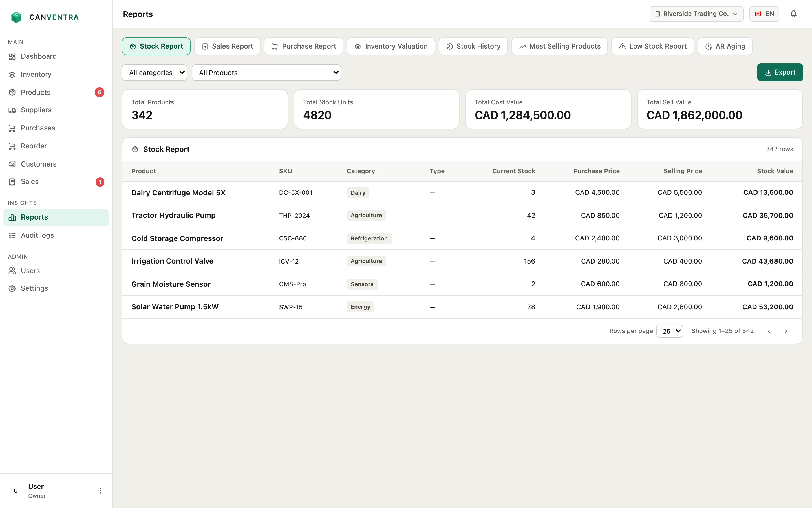Click the Canadian flag icon
The image size is (812, 508).
tap(758, 14)
